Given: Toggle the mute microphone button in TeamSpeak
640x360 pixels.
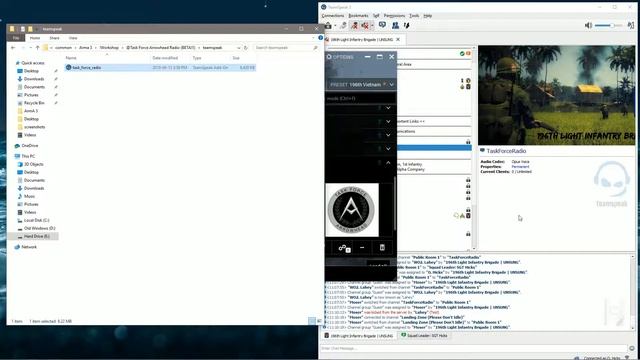Looking at the screenshot, I should coord(355,26).
